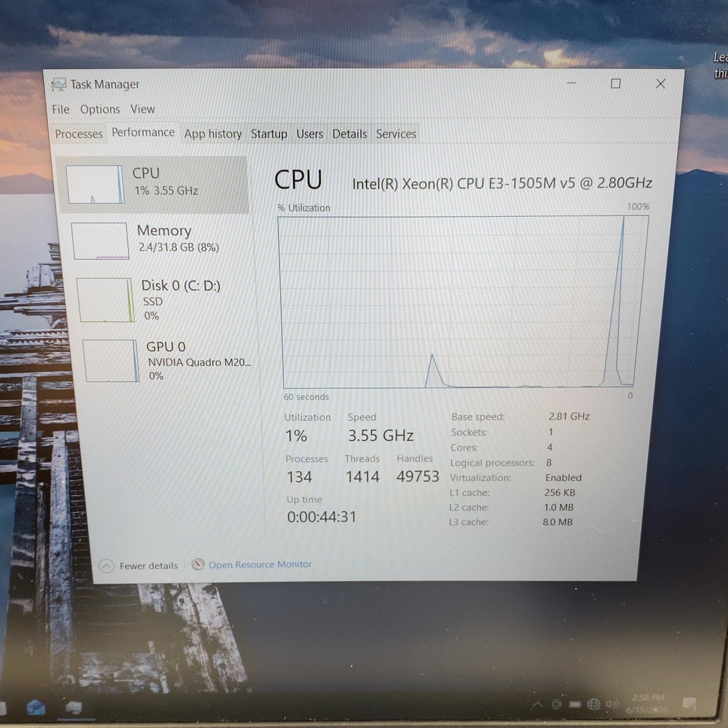
Task: Go to the App history tab
Action: [213, 134]
